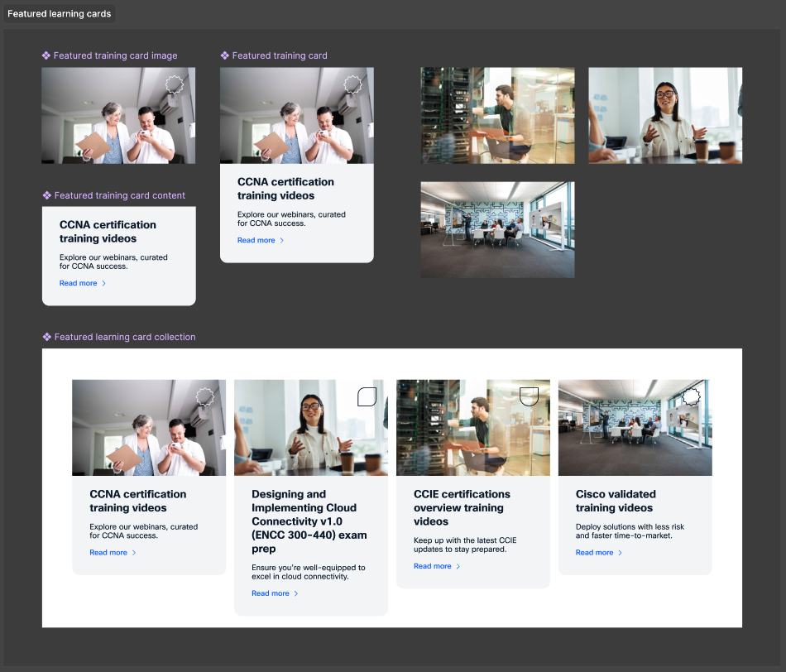786x672 pixels.
Task: Click the shield badge on the CCIE certifications card
Action: click(x=529, y=396)
